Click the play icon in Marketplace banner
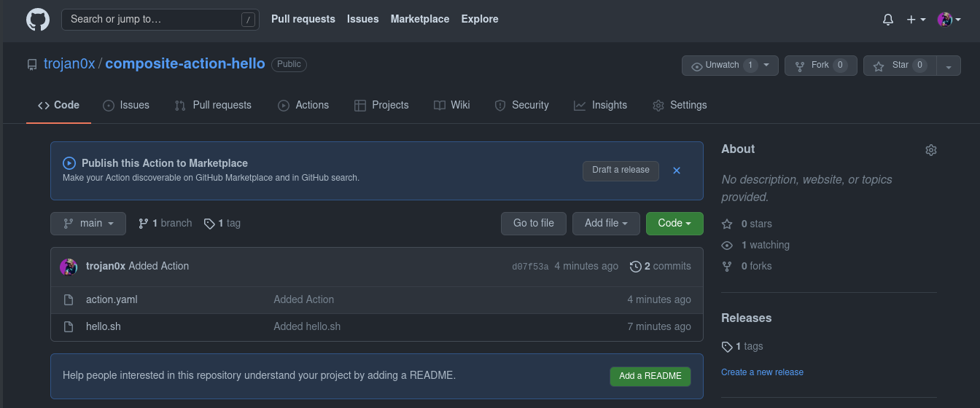The image size is (980, 408). click(69, 163)
